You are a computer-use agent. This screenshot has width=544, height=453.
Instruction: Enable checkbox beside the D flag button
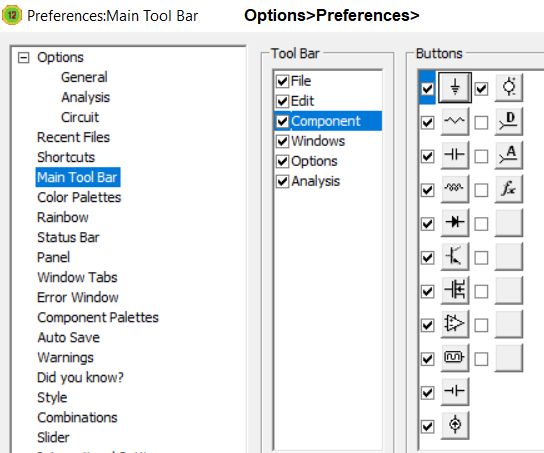pos(481,122)
